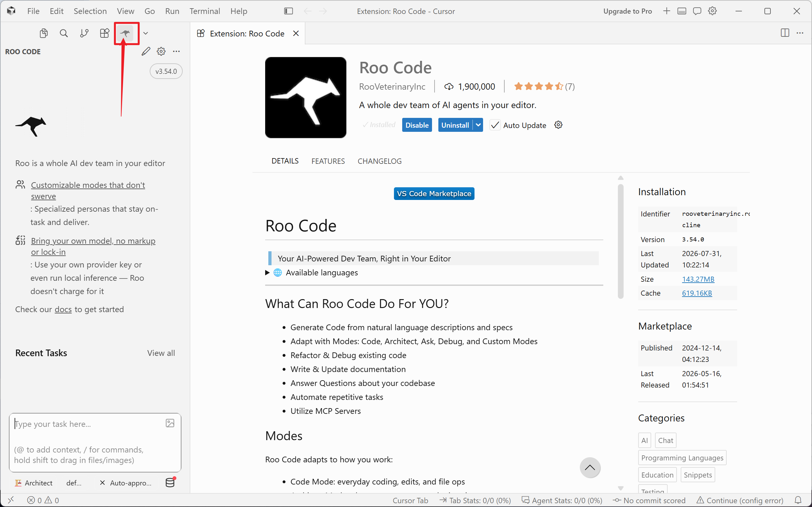Expand the Uninstall dropdown arrow

(478, 125)
